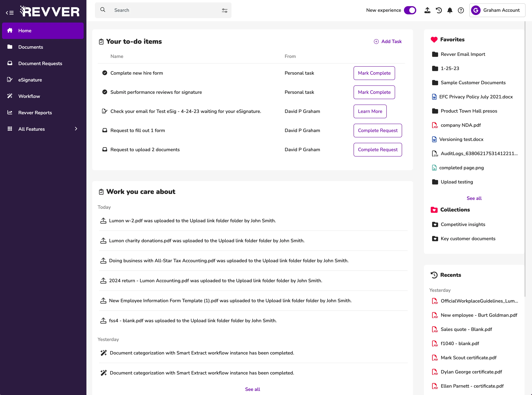Click the help question mark icon

(x=461, y=10)
